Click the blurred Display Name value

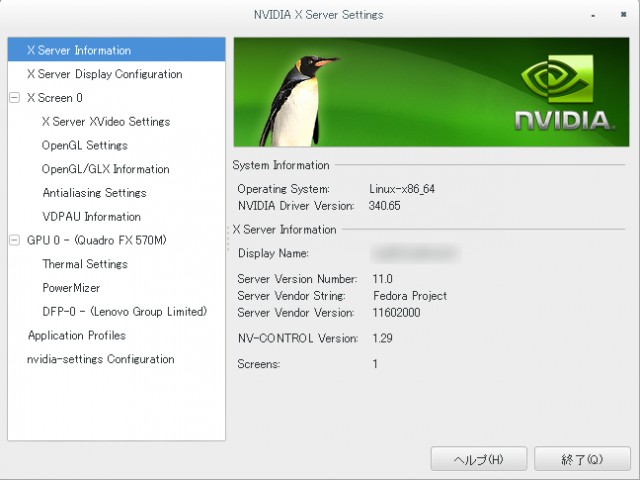pyautogui.click(x=415, y=253)
